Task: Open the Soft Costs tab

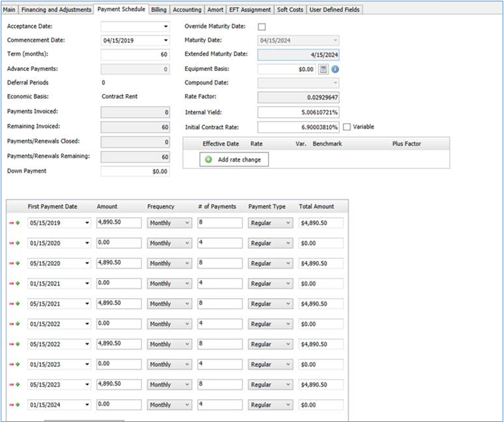Action: pyautogui.click(x=290, y=10)
